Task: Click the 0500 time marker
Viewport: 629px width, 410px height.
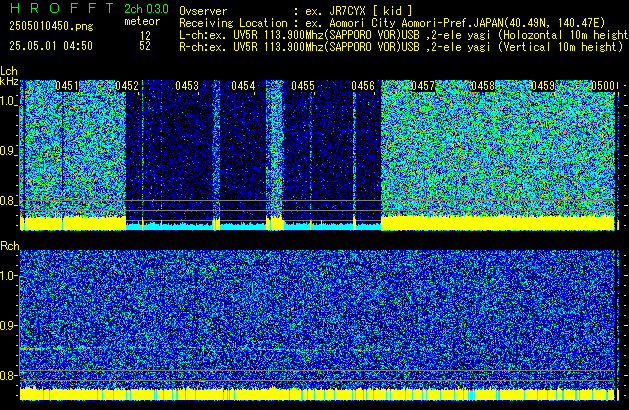Action: click(603, 86)
